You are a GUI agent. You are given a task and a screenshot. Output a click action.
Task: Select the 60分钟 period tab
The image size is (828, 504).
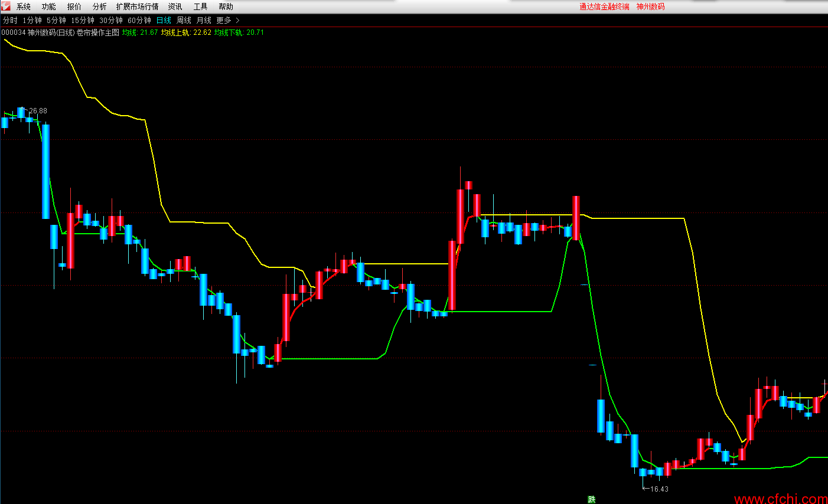click(139, 20)
